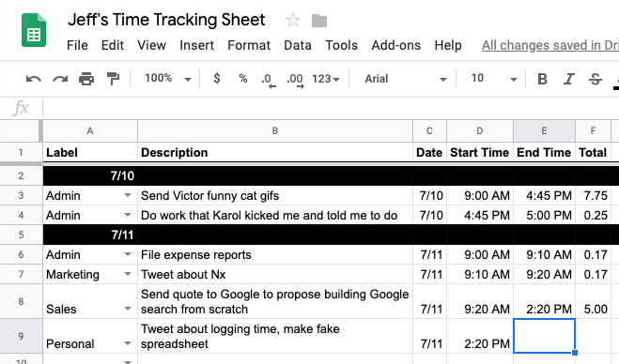
Task: Open the View menu
Action: 151,45
